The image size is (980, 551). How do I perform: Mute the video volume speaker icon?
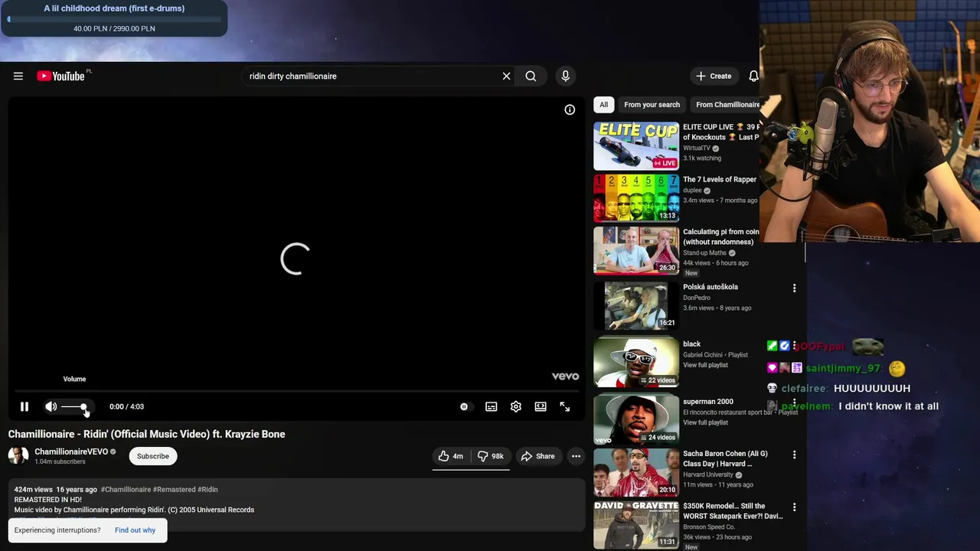click(51, 406)
